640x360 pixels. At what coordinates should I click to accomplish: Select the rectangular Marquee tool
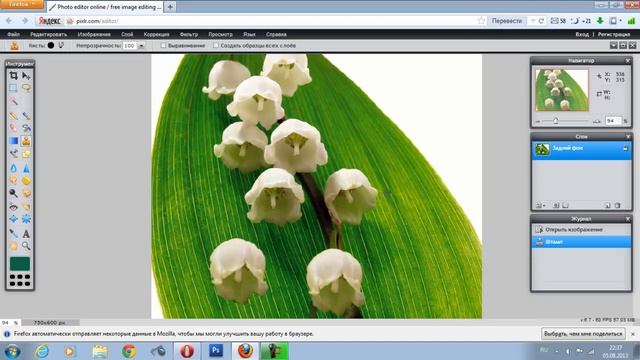point(13,88)
